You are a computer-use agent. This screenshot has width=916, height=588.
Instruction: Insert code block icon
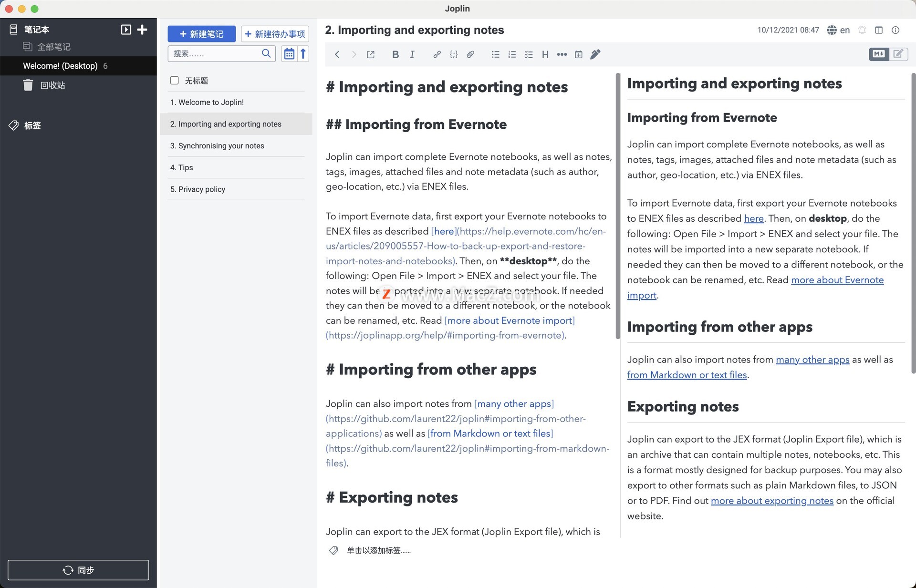pyautogui.click(x=454, y=54)
